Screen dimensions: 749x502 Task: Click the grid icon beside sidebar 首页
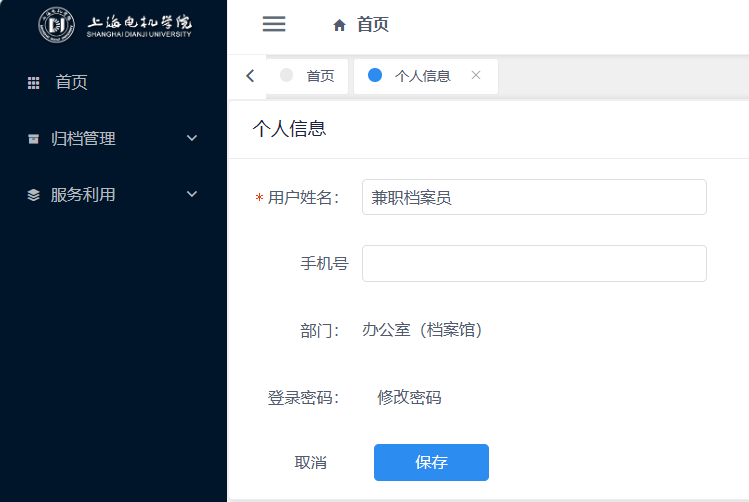tap(33, 83)
